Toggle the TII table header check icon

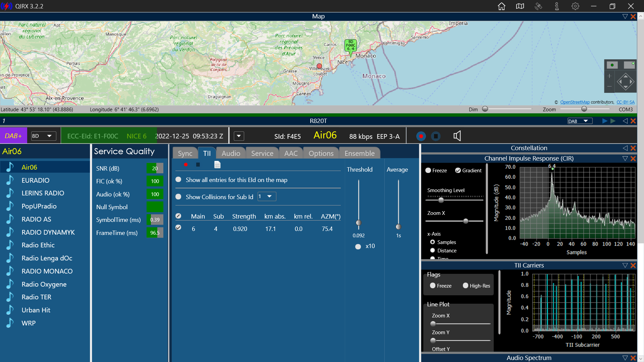click(178, 216)
